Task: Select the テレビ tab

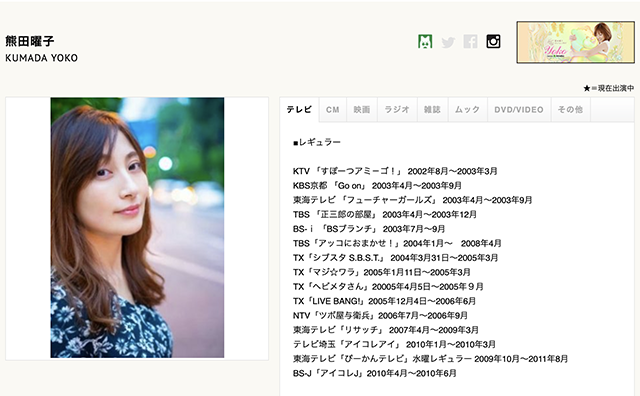Action: point(299,109)
